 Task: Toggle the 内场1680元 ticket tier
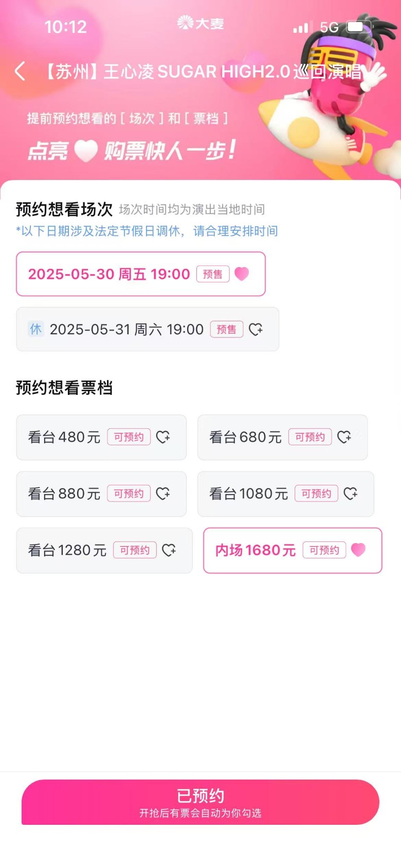256,550
